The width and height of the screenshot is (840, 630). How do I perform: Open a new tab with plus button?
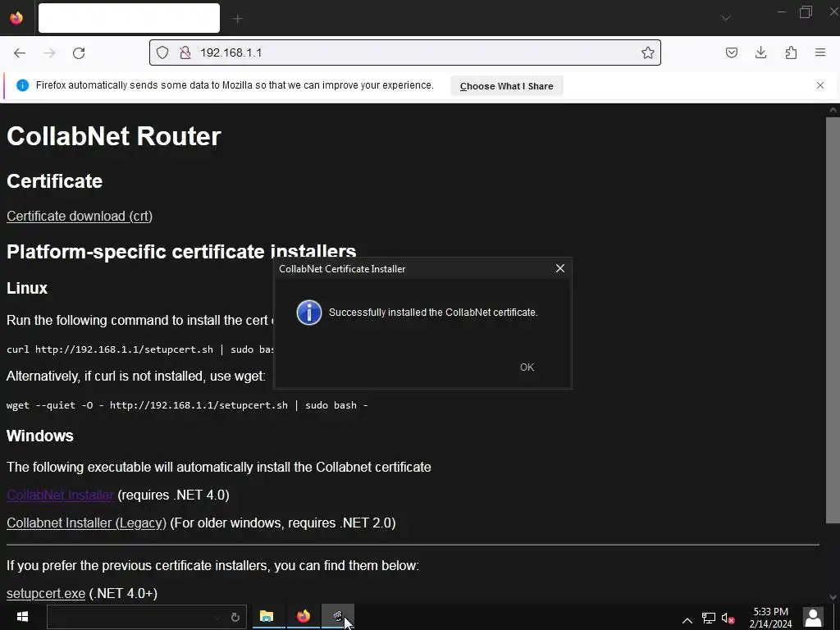click(238, 19)
